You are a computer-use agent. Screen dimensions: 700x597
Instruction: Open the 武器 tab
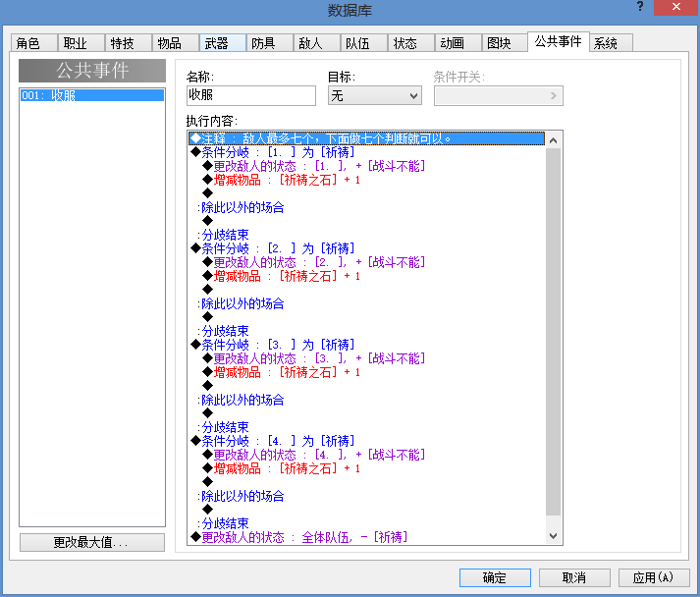point(223,43)
